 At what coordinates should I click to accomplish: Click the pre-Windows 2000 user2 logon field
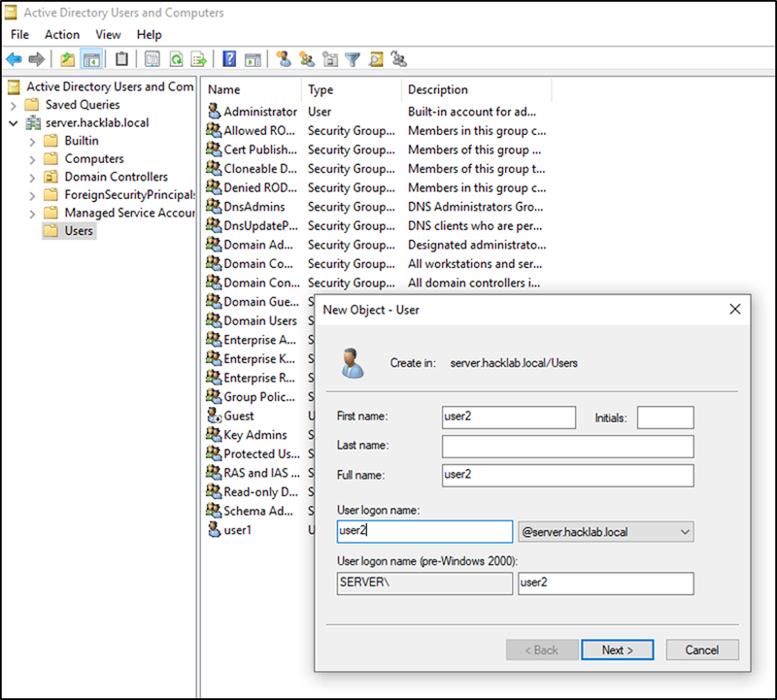pyautogui.click(x=605, y=583)
